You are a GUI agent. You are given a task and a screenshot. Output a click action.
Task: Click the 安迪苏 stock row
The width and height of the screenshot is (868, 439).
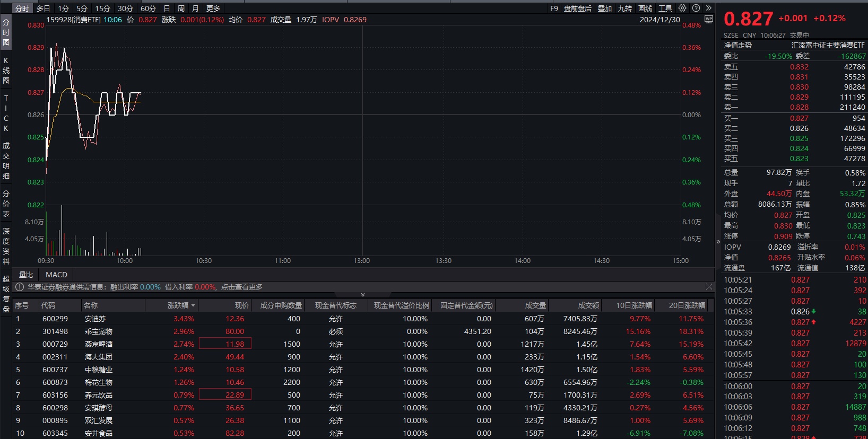pyautogui.click(x=96, y=319)
